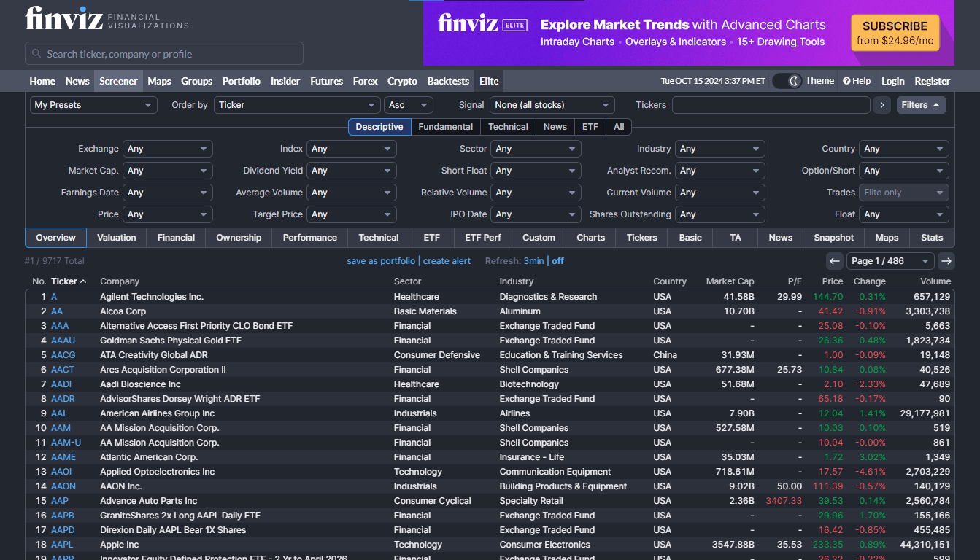Click the arrow button beside the Tickers field

(x=882, y=105)
